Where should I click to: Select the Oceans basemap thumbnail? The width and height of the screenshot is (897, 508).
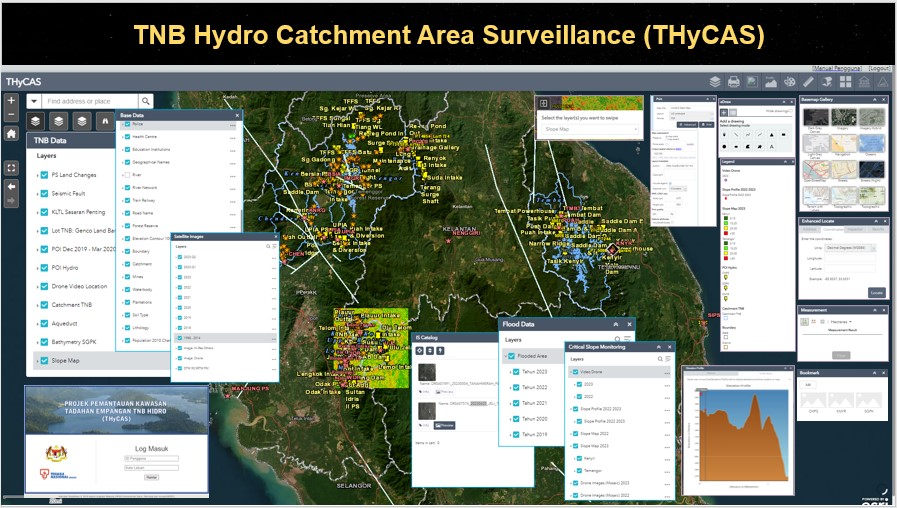[871, 143]
